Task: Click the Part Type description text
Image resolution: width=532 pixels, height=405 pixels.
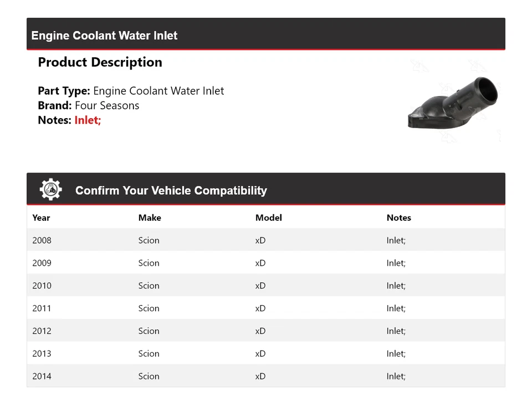Action: click(x=158, y=91)
